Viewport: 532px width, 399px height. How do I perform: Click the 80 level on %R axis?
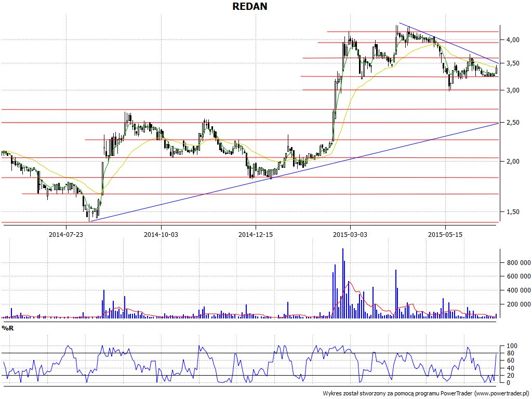coord(510,353)
